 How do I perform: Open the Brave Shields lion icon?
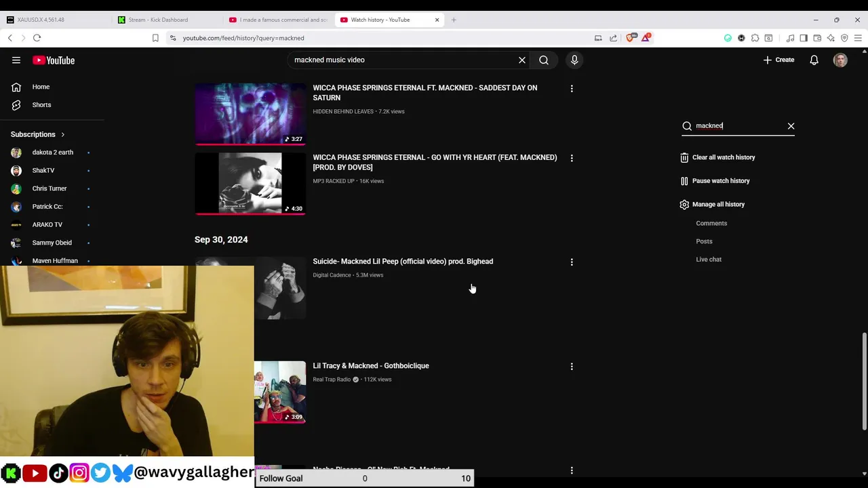(x=631, y=38)
